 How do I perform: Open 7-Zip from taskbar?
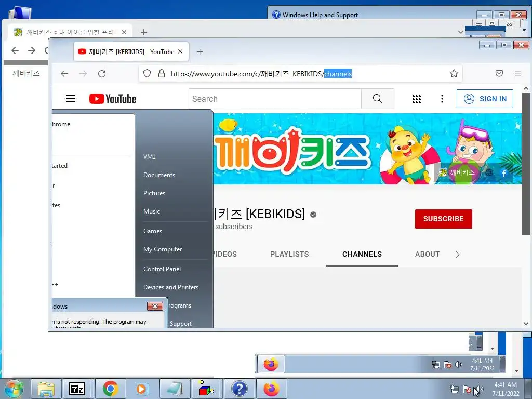pos(77,389)
